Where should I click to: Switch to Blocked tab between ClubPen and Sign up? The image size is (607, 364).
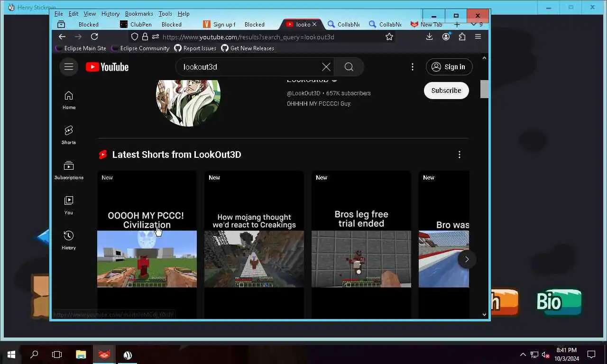pos(172,25)
